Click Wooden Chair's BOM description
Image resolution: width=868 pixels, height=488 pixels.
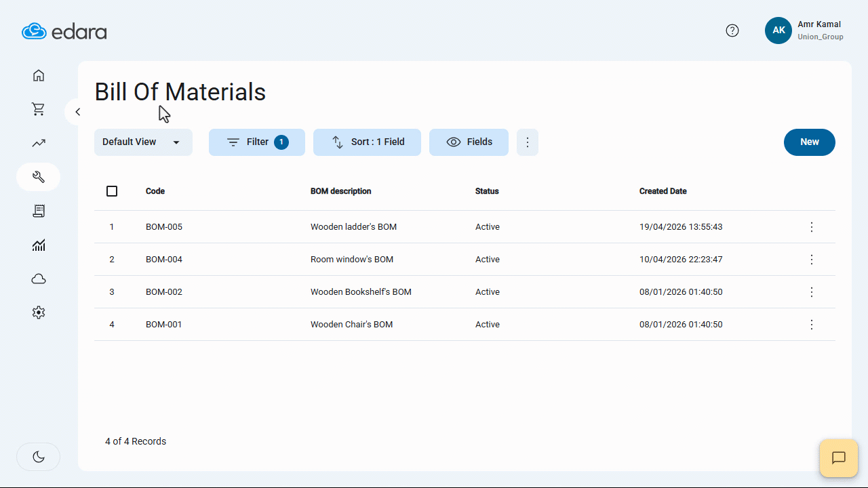click(351, 325)
